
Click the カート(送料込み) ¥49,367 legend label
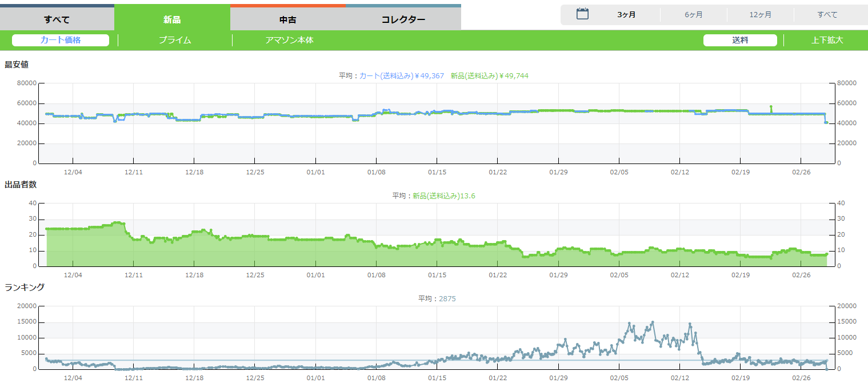pyautogui.click(x=401, y=75)
